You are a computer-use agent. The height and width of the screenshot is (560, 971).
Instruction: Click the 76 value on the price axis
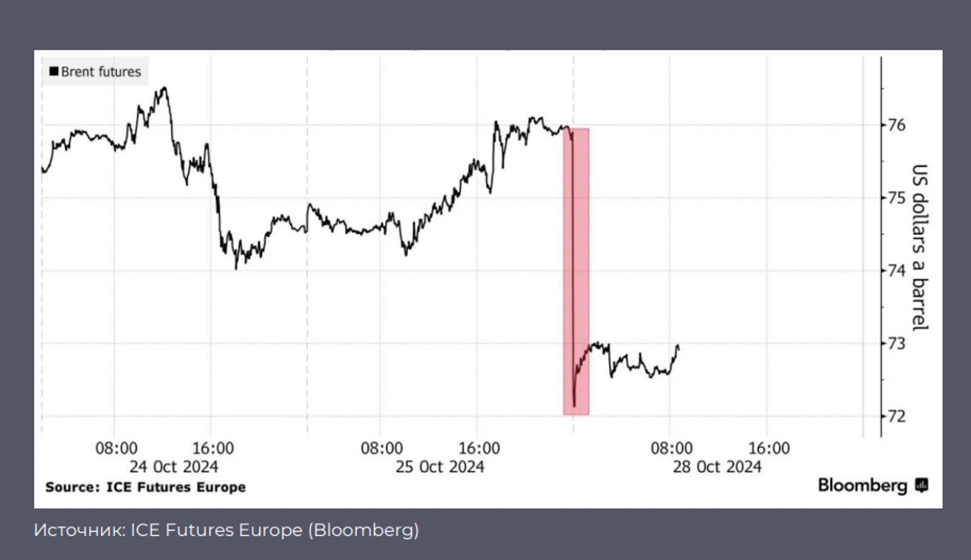tap(896, 125)
